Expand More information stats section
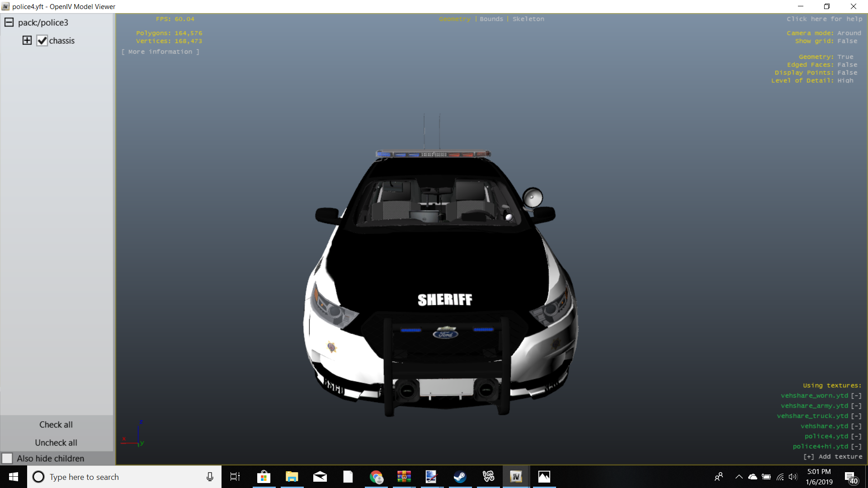The width and height of the screenshot is (868, 488). 160,52
